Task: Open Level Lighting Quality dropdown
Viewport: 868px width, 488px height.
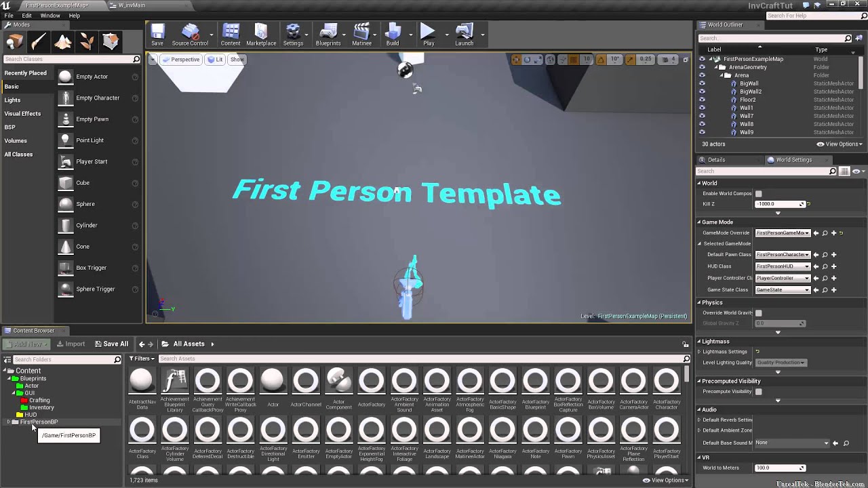Action: 781,363
